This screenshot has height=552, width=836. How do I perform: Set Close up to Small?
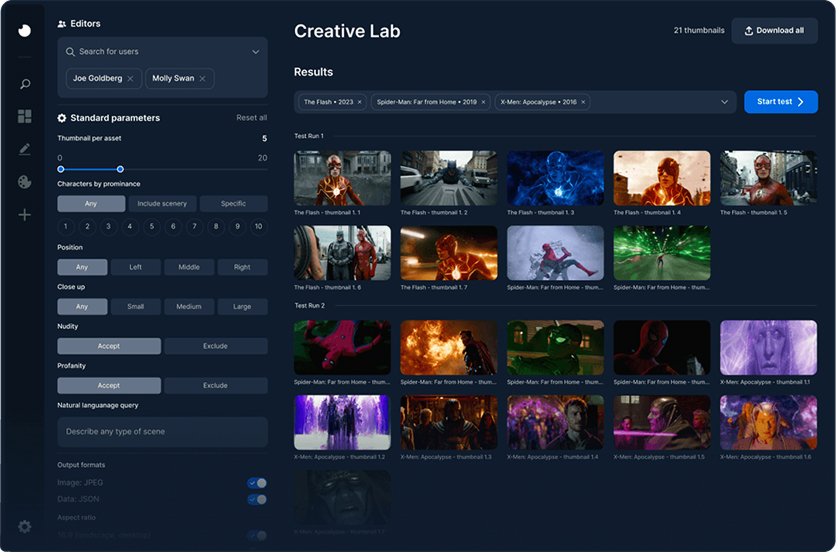click(x=135, y=307)
